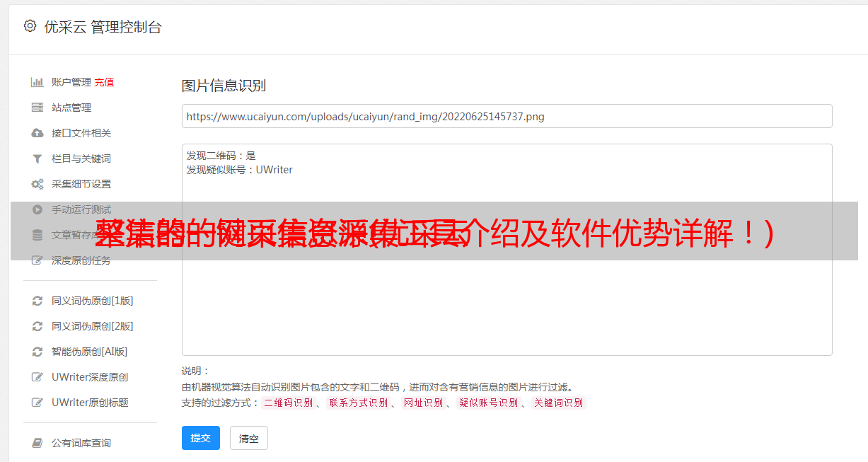
Task: Click the 发现疑似账号：UWriter result line
Action: [239, 170]
